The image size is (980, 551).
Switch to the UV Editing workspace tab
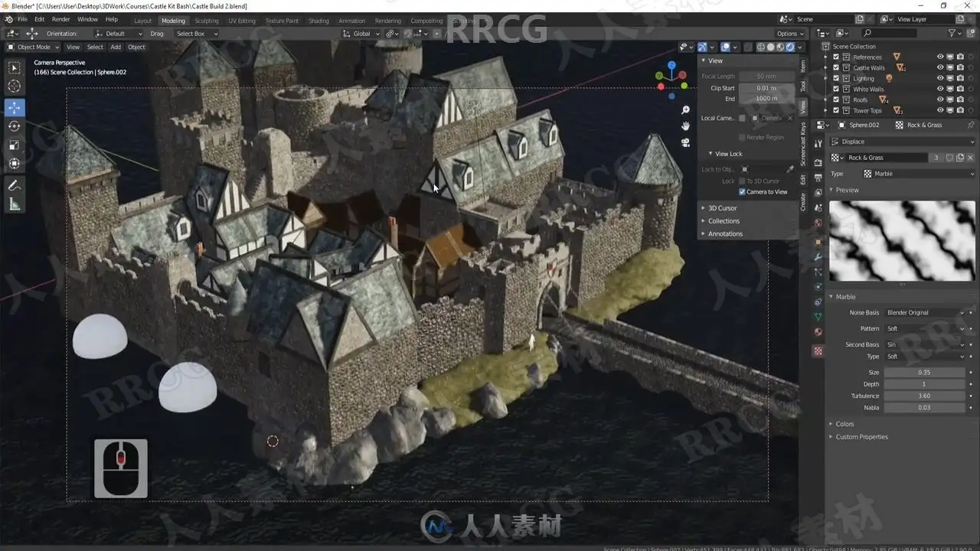click(x=242, y=21)
